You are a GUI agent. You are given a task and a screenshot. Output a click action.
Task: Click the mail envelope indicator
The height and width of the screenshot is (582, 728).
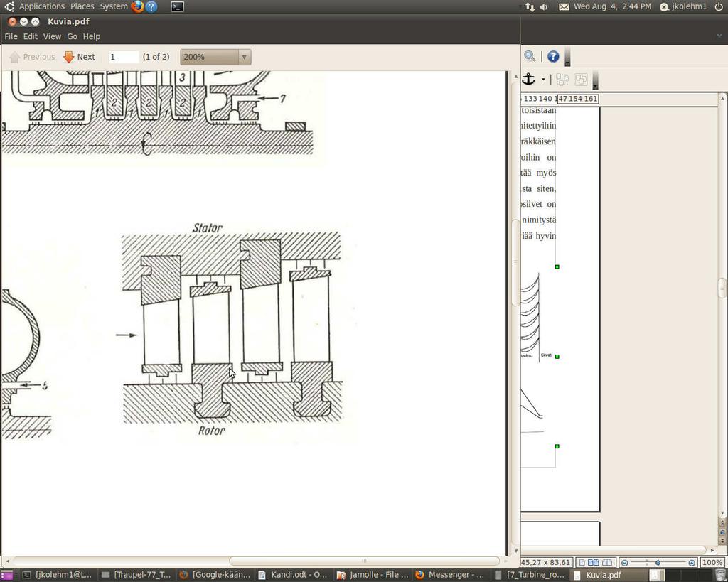(564, 6)
